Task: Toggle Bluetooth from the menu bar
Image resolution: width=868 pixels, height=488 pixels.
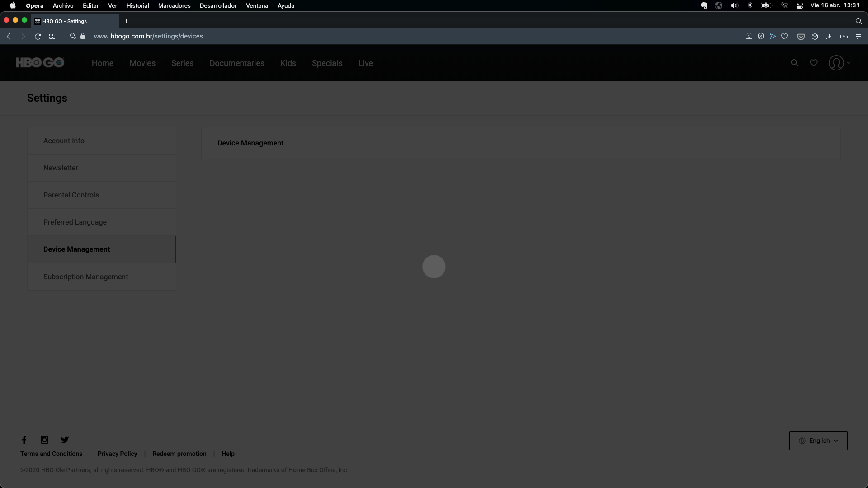Action: click(x=750, y=5)
